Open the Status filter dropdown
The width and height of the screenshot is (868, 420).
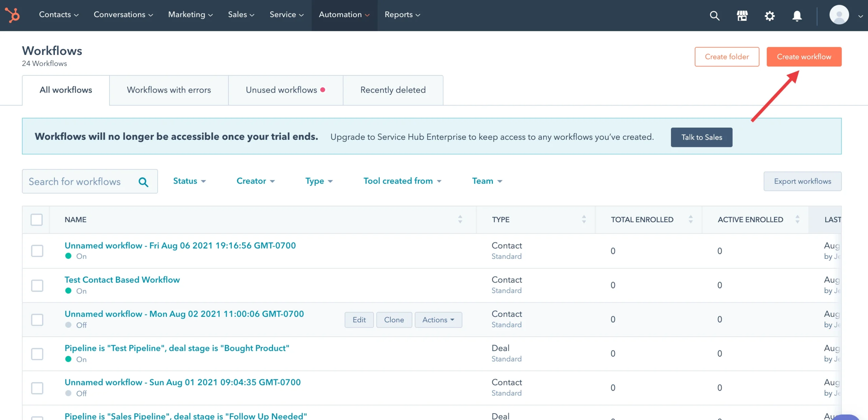(189, 181)
